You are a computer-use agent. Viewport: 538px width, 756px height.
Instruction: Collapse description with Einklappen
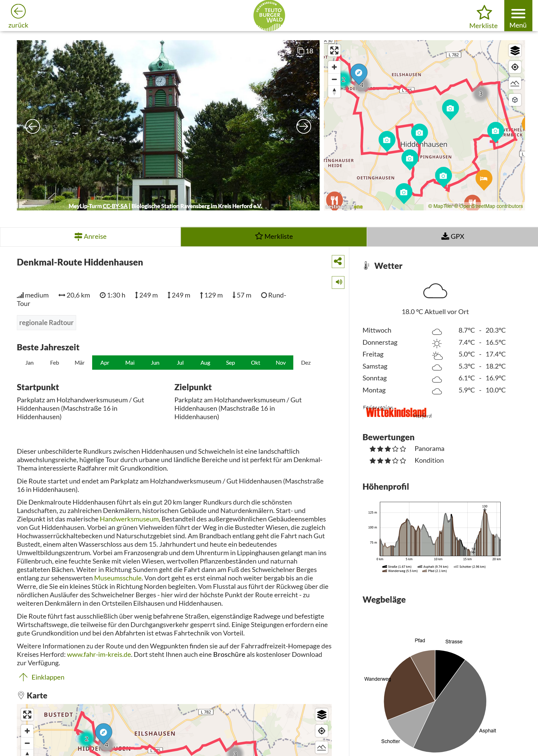(41, 677)
